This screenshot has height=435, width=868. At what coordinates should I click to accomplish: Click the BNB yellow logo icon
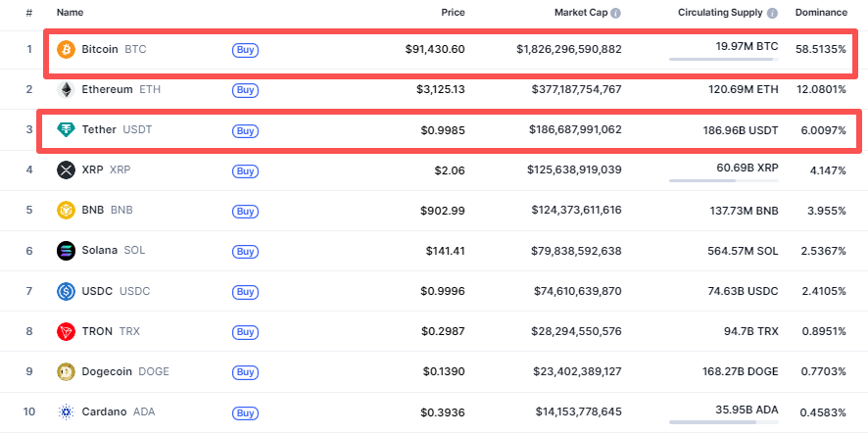point(66,211)
